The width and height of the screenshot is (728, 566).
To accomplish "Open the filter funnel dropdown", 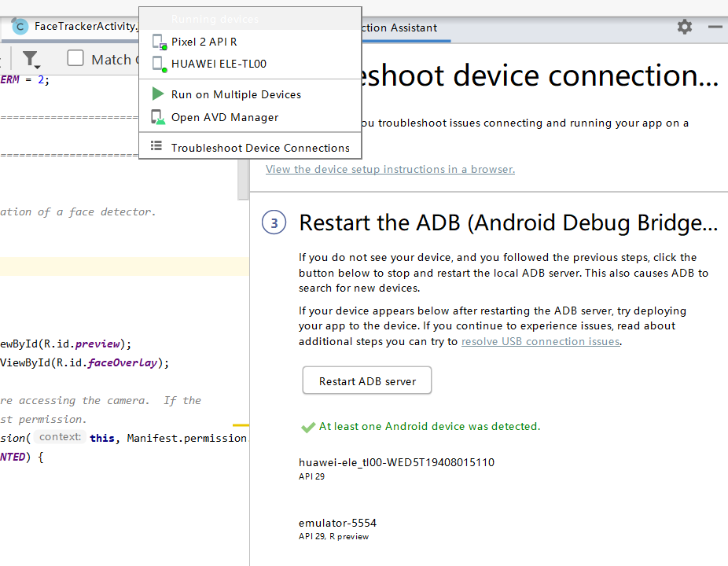I will [x=31, y=60].
